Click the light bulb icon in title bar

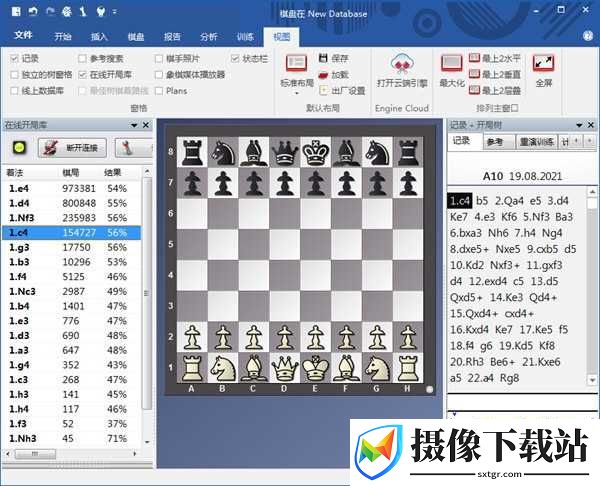(x=101, y=11)
